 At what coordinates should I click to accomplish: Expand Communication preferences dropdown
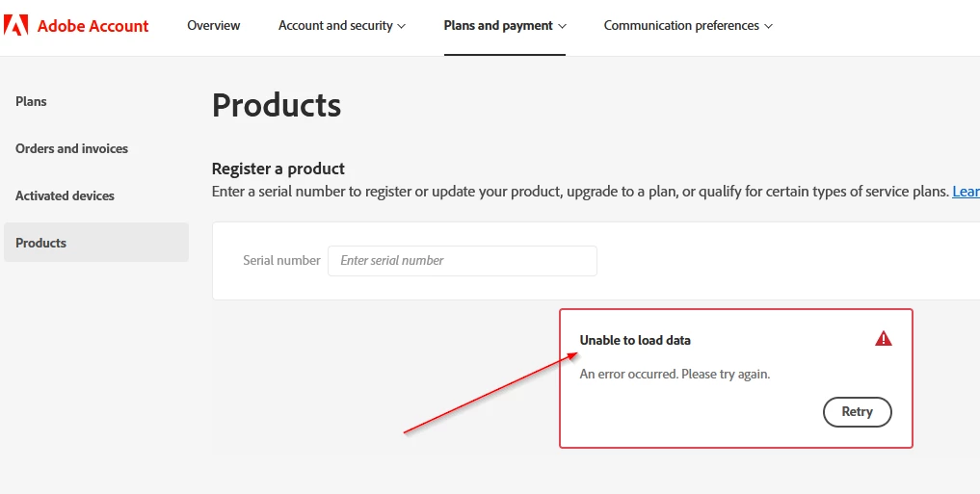(688, 26)
